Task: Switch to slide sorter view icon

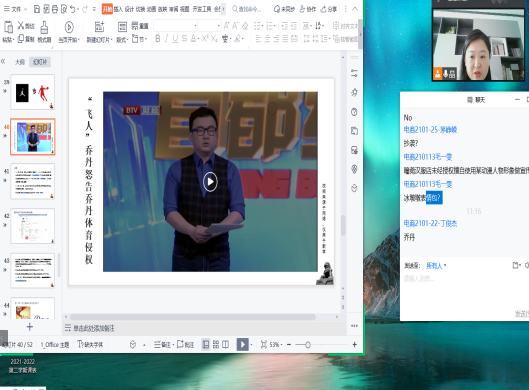Action: (216, 344)
